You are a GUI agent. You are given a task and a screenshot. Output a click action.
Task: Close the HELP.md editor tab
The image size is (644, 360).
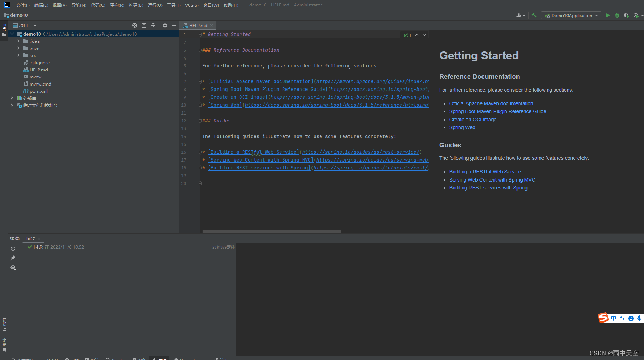(211, 25)
